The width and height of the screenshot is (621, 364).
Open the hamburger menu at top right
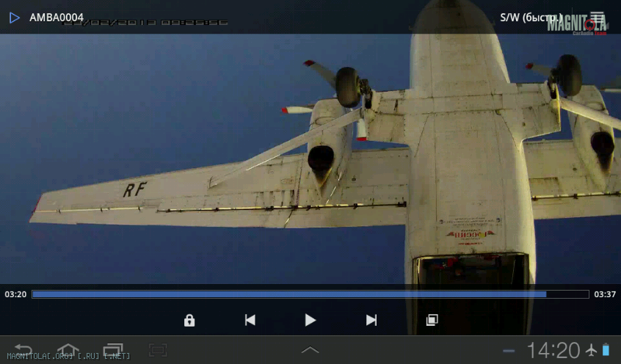point(597,18)
